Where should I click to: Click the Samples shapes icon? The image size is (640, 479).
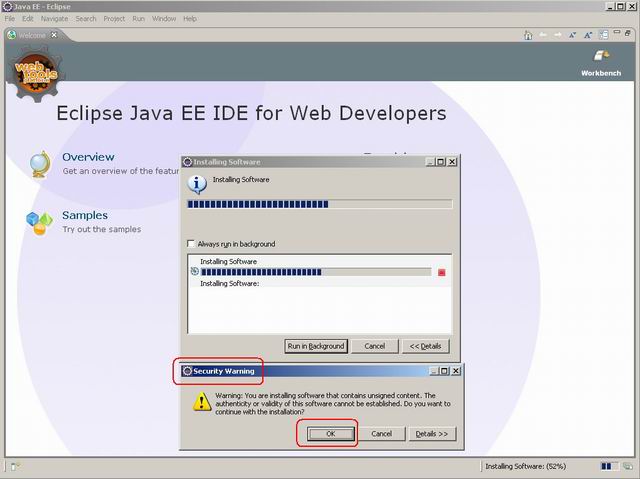[x=39, y=222]
